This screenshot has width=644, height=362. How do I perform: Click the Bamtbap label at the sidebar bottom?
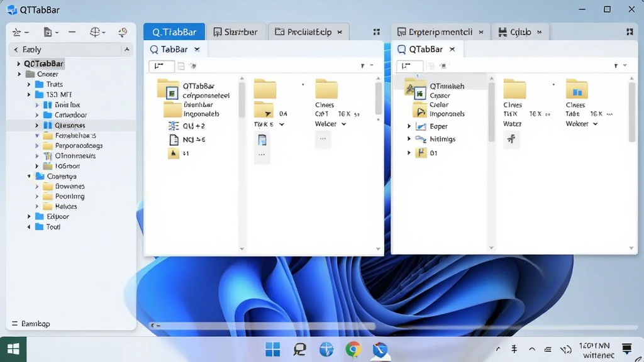click(36, 324)
